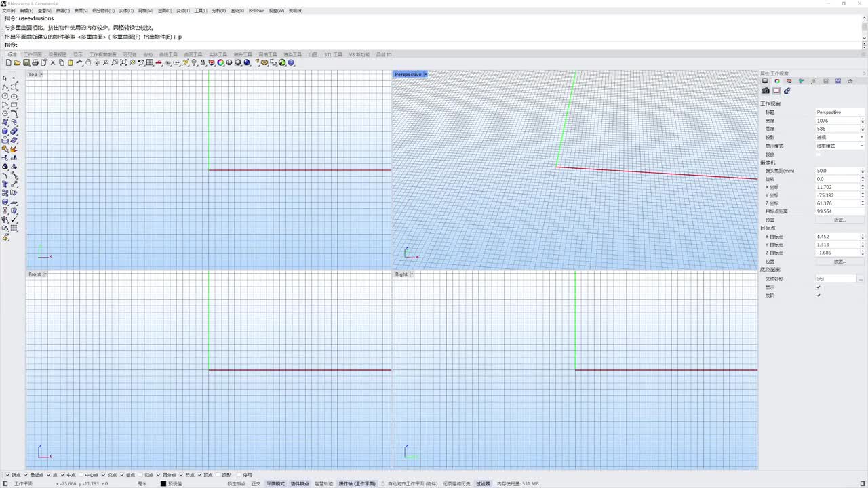This screenshot has width=868, height=488.
Task: Click the color wheel icon in main toolbar
Action: click(220, 62)
